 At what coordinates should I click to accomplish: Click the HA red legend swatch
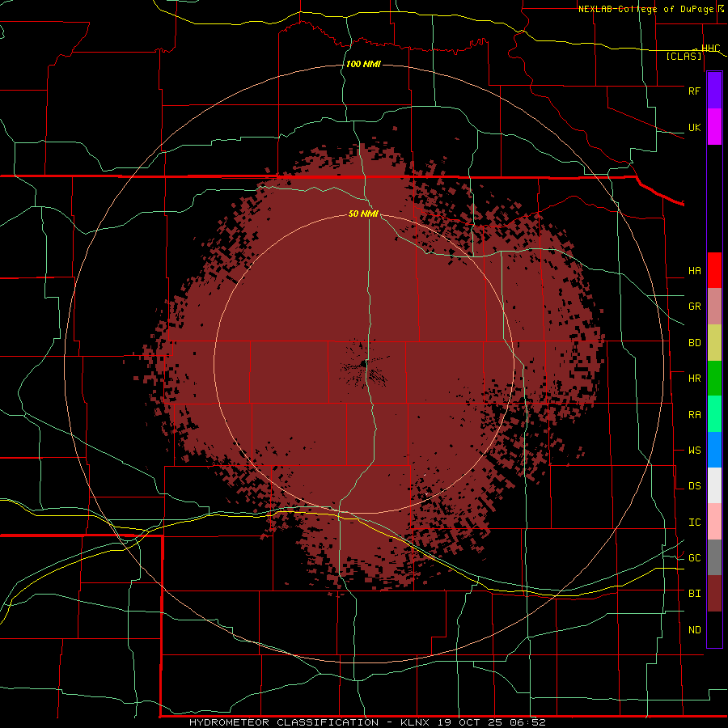point(714,270)
